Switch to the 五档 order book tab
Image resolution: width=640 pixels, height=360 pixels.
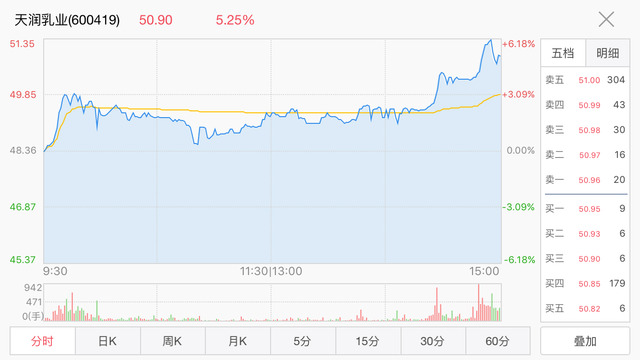click(563, 53)
